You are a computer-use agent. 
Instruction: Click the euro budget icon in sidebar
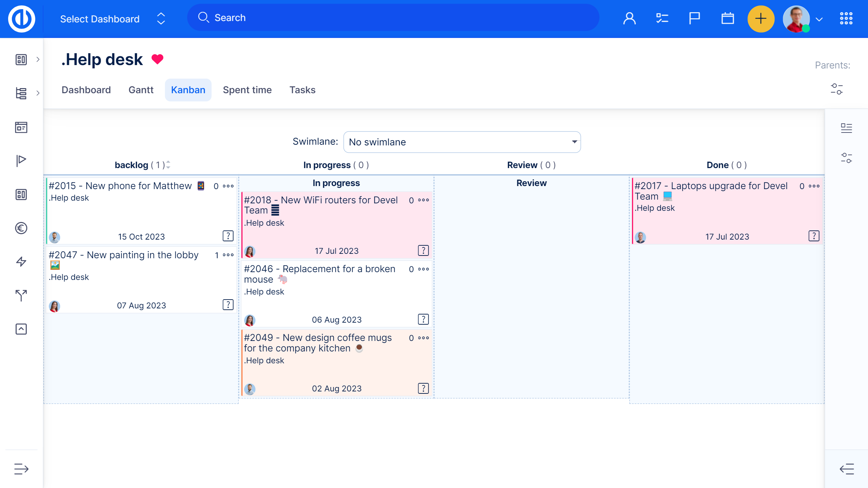(x=21, y=228)
